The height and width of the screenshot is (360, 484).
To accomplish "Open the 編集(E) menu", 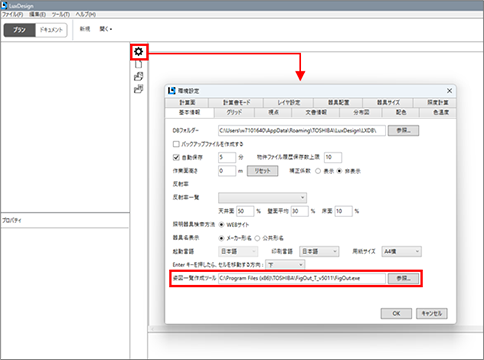I will [x=37, y=15].
